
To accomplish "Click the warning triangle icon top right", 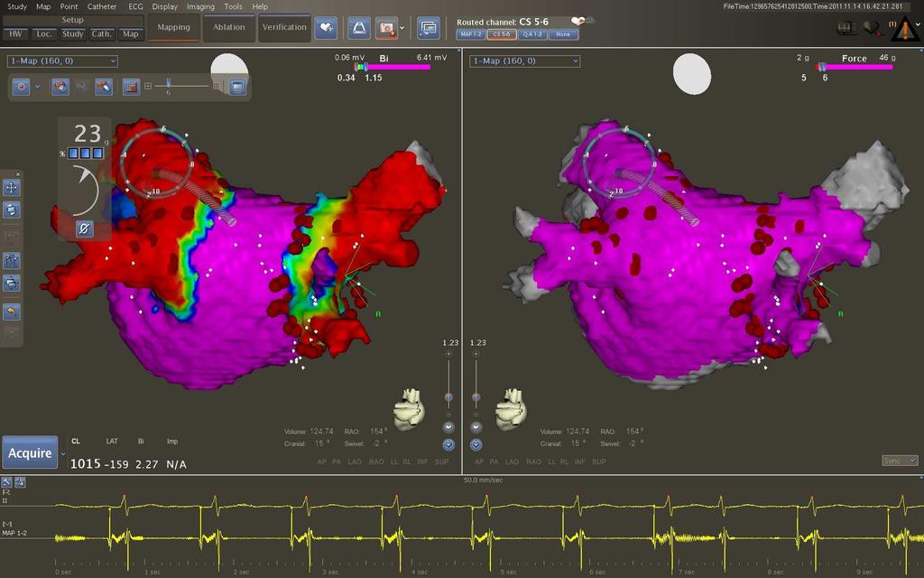I will [x=905, y=29].
